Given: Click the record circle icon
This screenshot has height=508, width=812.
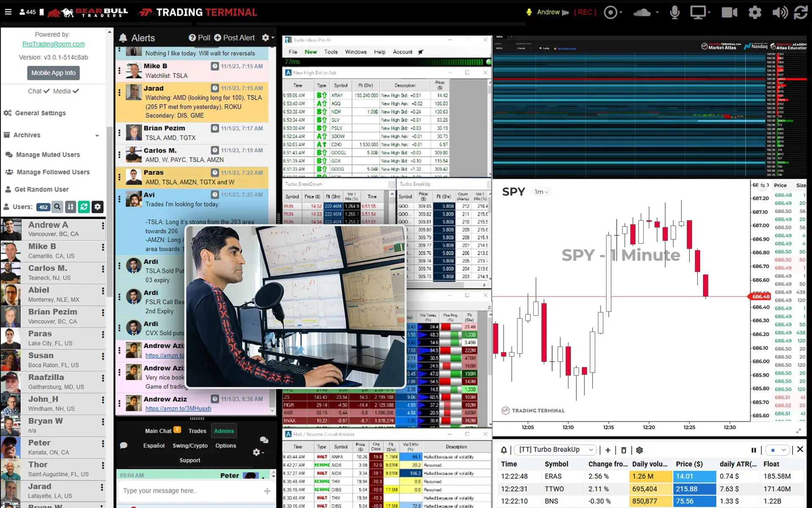Looking at the screenshot, I should tap(610, 12).
